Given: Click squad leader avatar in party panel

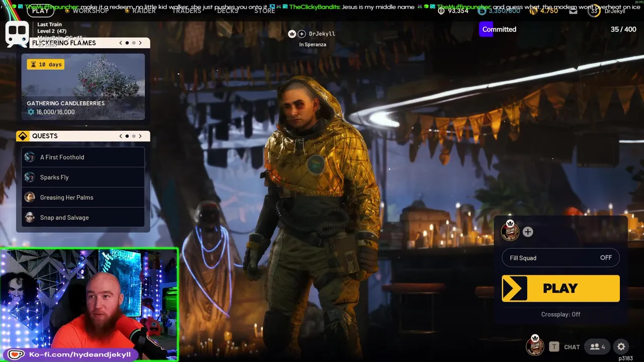Looking at the screenshot, I should [510, 231].
